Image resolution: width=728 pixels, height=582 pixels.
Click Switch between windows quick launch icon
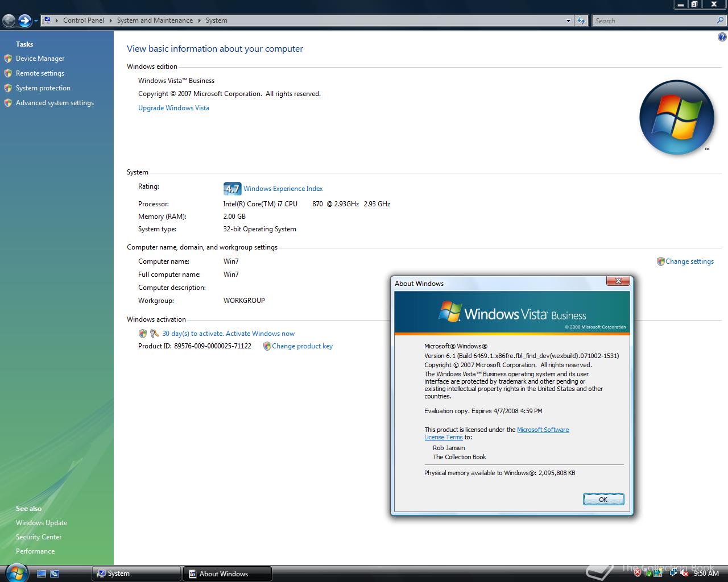55,574
